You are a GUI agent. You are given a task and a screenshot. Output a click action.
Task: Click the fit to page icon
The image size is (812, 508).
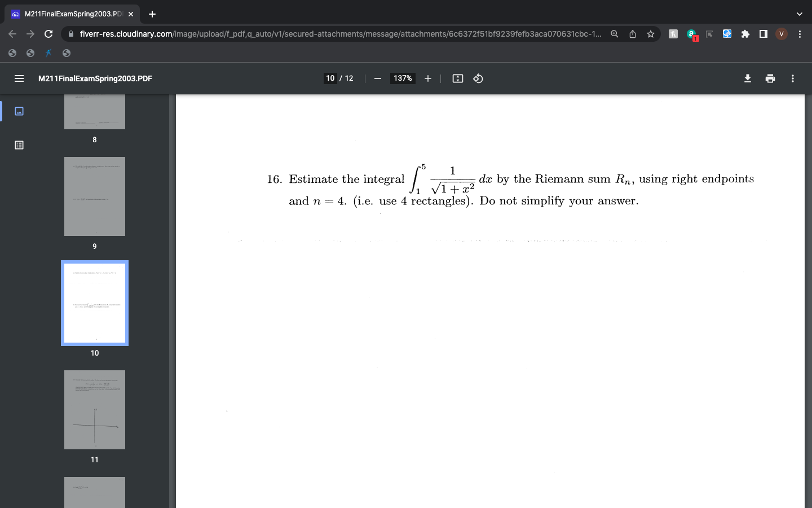pos(458,78)
